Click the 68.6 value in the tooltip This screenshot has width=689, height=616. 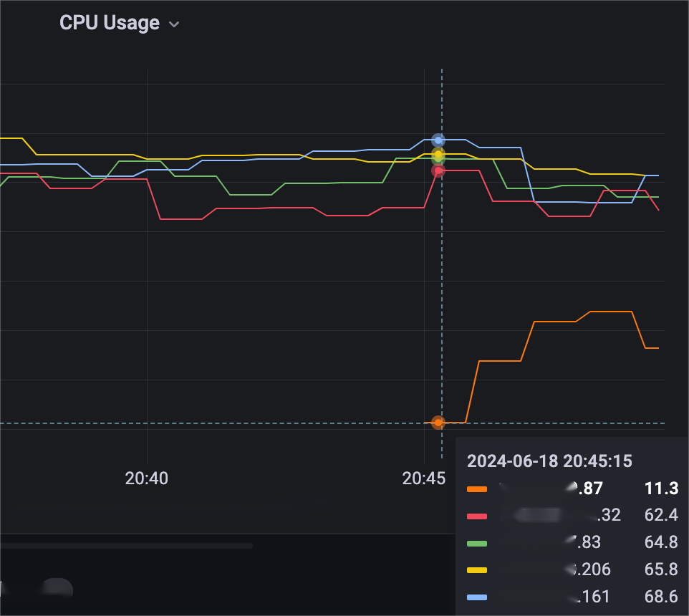661,597
